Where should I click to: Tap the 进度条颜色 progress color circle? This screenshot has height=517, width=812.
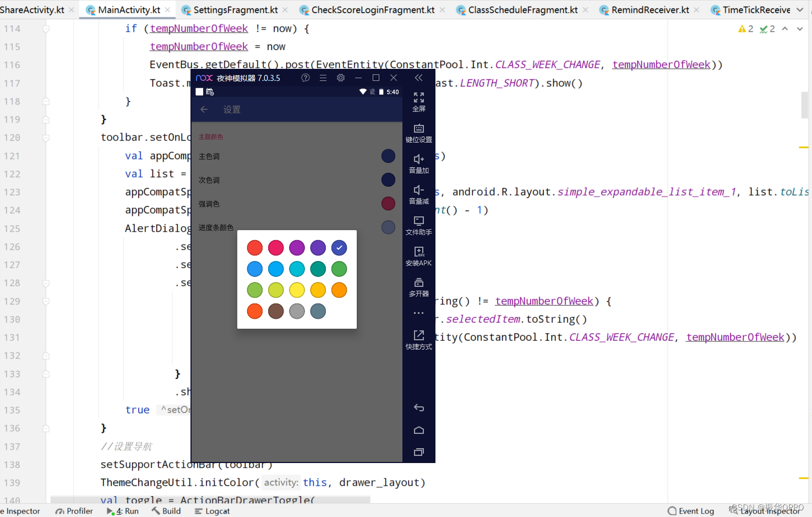pyautogui.click(x=388, y=227)
